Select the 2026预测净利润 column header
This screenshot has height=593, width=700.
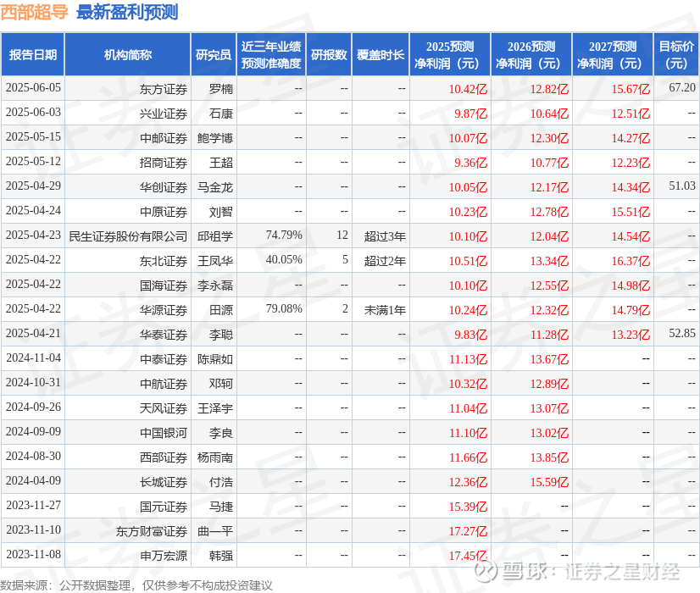[531, 54]
